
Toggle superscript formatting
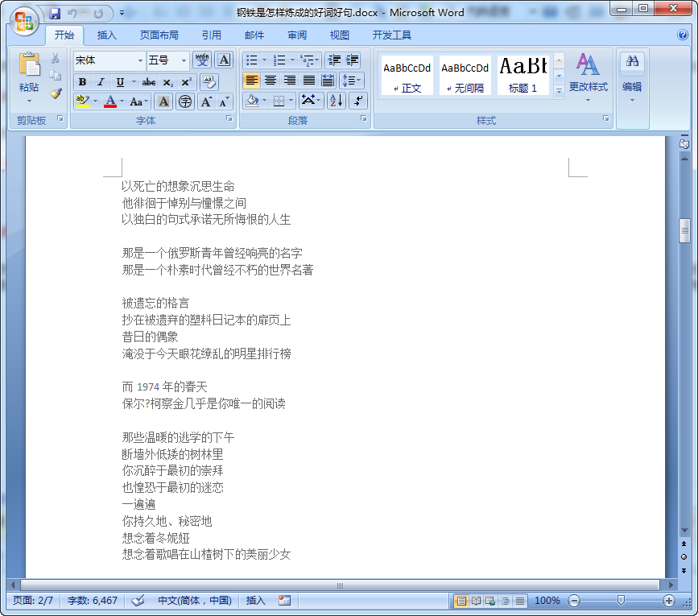click(186, 82)
